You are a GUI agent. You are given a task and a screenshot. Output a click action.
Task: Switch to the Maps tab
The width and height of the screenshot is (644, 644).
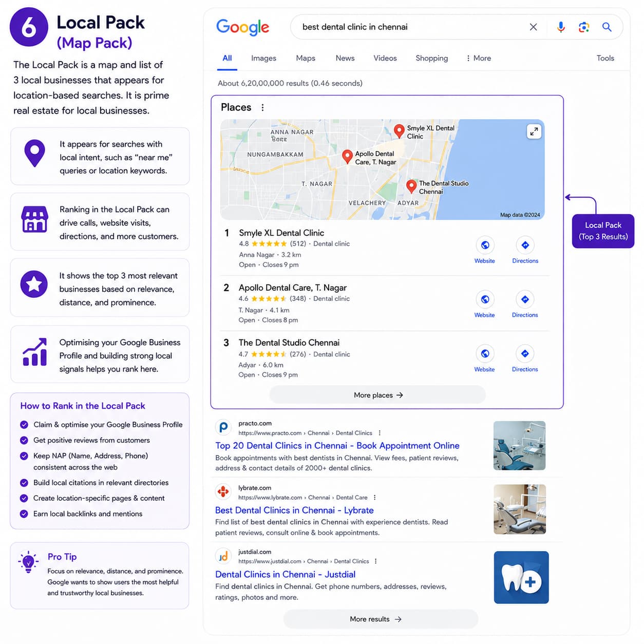306,58
